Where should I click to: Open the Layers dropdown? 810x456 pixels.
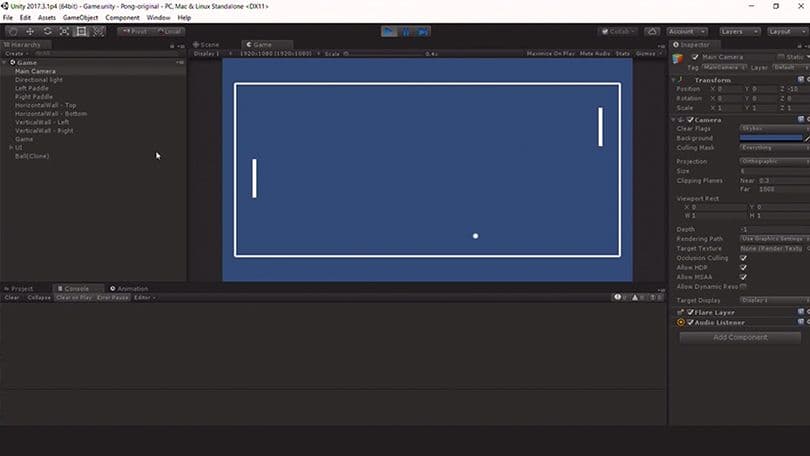click(x=738, y=31)
